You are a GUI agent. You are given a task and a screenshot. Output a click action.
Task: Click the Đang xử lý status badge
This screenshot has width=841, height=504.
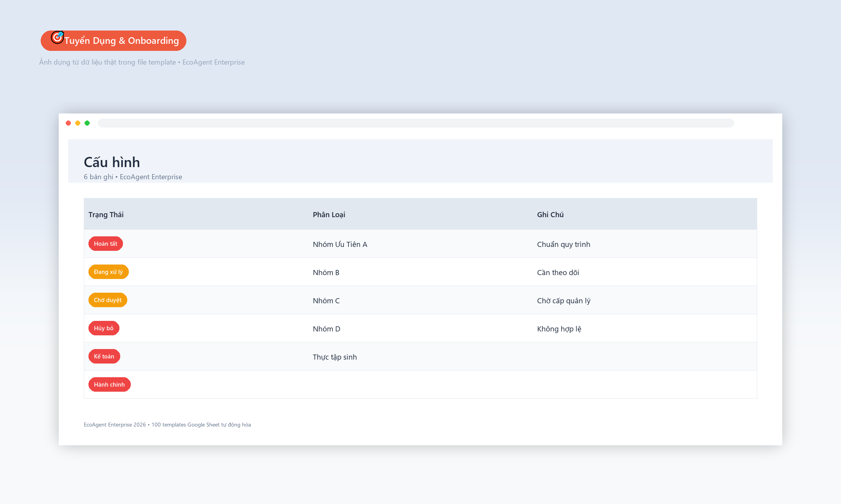[108, 272]
